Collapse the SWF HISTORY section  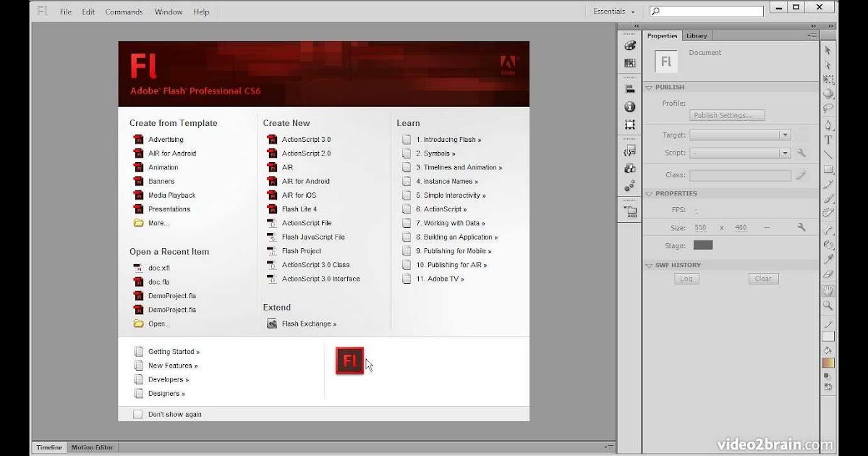pyautogui.click(x=649, y=266)
